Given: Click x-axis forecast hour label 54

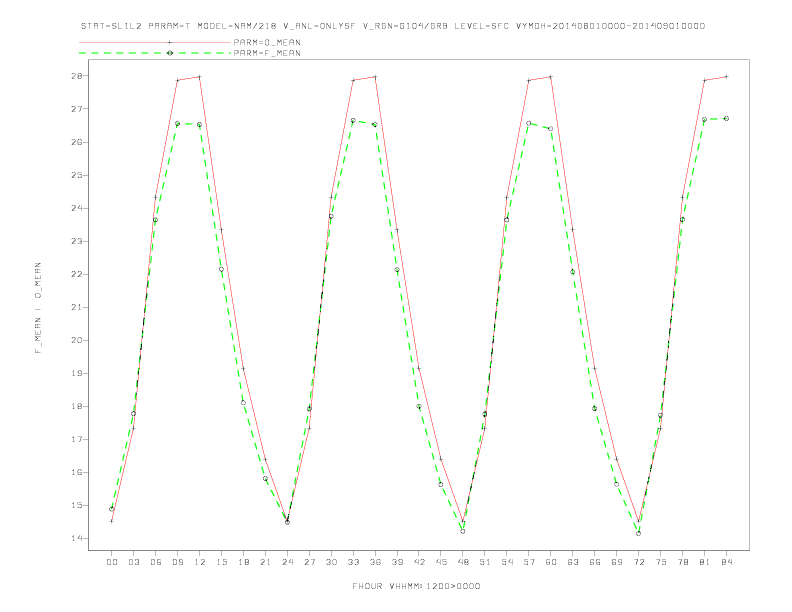Looking at the screenshot, I should (507, 562).
